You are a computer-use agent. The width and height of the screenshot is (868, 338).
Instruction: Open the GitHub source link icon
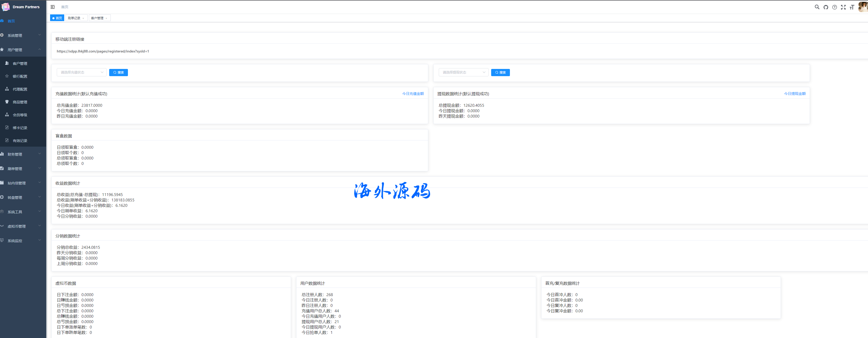(x=826, y=7)
